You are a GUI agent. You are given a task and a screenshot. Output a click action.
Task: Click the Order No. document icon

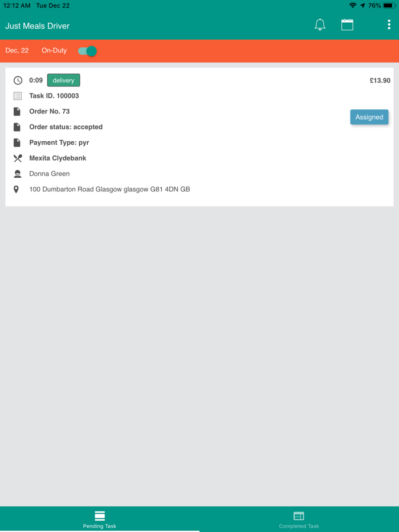[17, 112]
